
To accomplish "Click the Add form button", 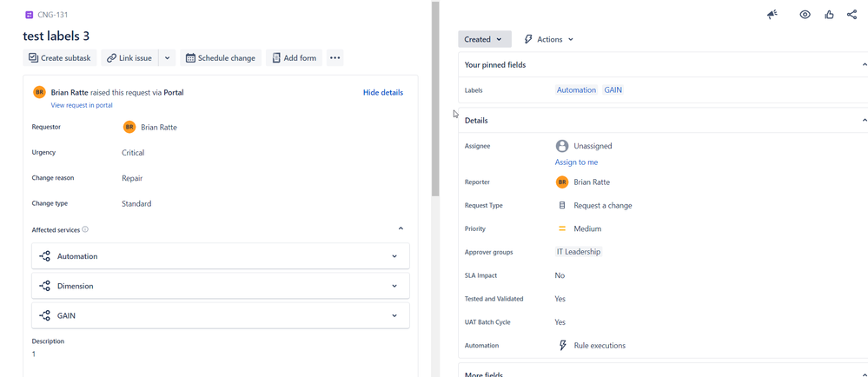I will pos(294,57).
